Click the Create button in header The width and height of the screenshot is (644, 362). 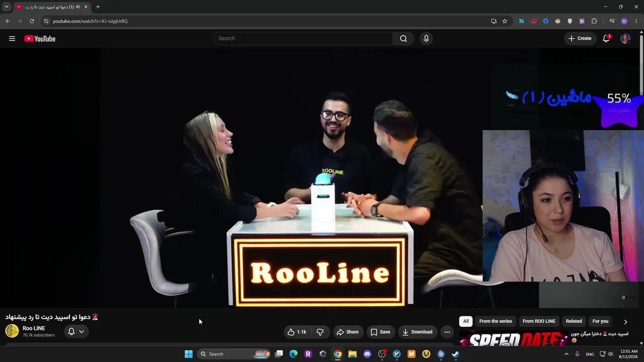click(x=580, y=39)
